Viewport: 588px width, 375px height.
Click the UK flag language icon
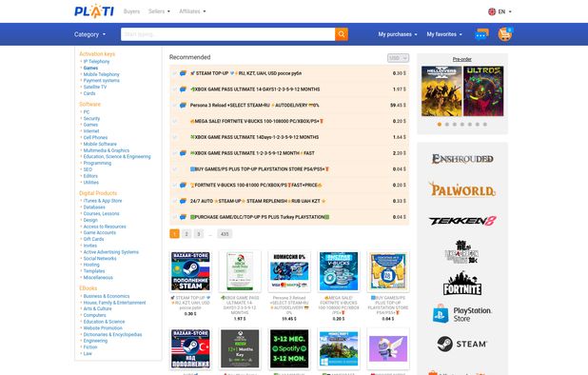[492, 11]
